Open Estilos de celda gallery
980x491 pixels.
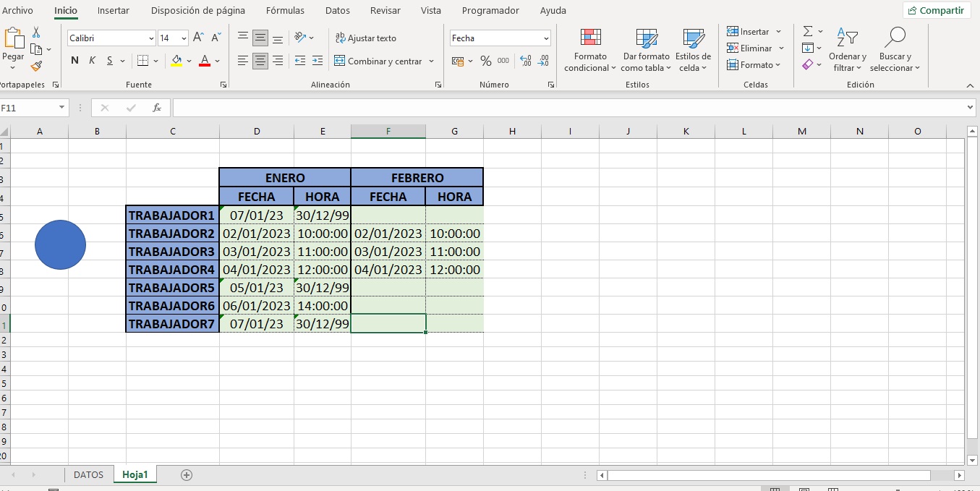694,50
